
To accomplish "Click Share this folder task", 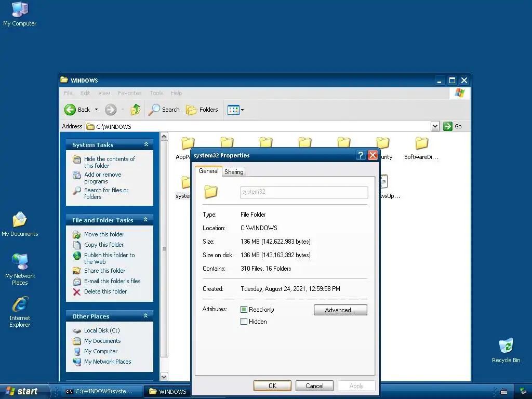I will tap(104, 270).
